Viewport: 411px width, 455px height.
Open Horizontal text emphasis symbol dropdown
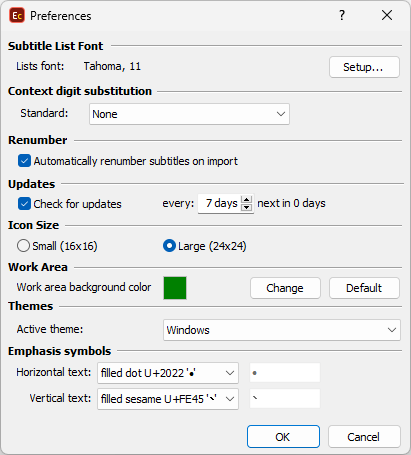[168, 373]
